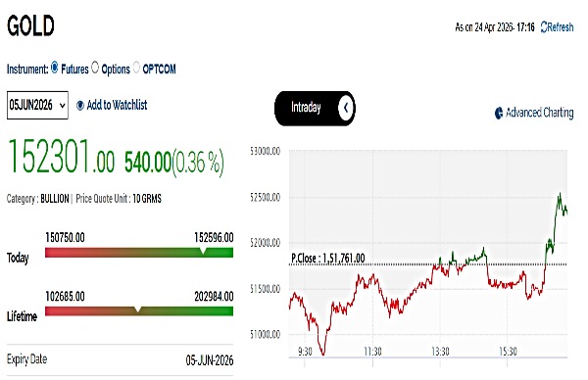The image size is (588, 380).
Task: Click the 51000.00 y-axis label
Action: [266, 334]
